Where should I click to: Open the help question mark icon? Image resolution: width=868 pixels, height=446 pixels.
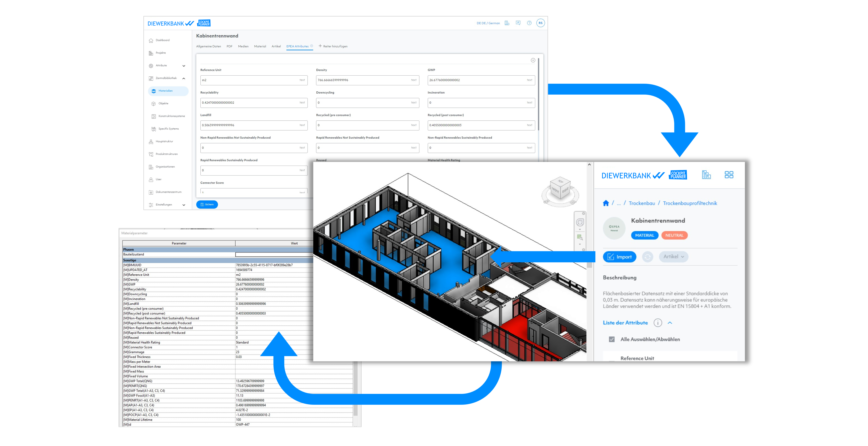tap(529, 23)
